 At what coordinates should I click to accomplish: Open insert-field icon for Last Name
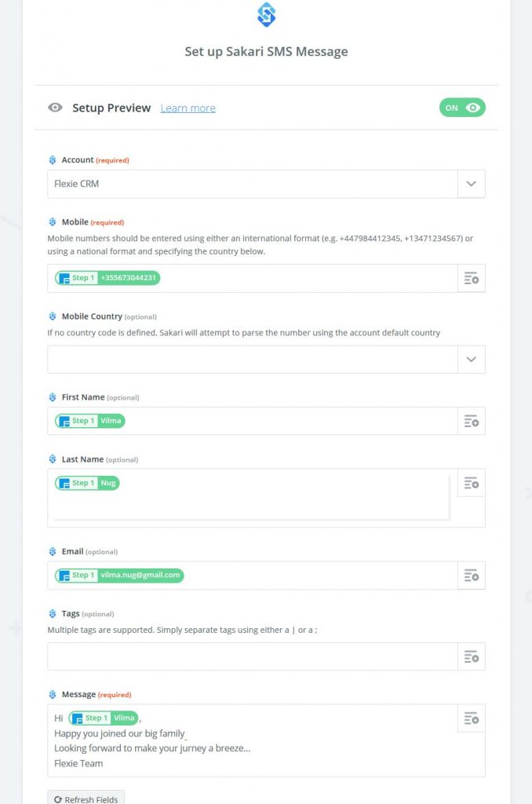(471, 483)
